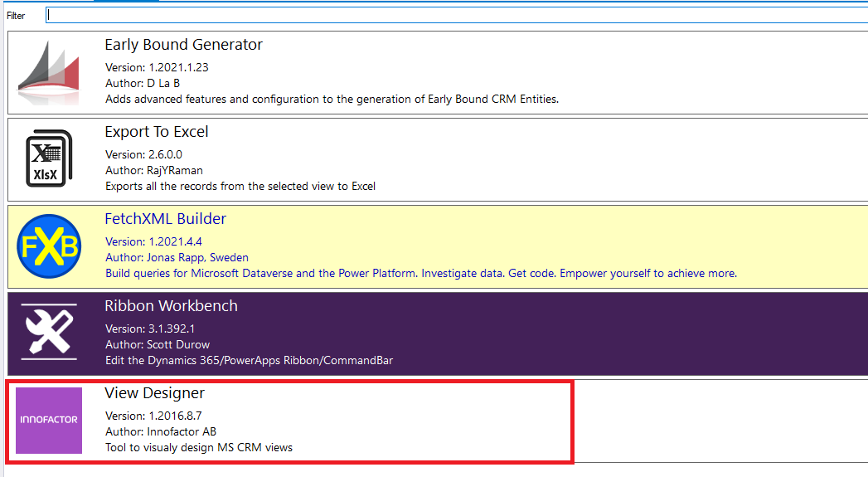Click 'Version: 3.1.392.1' text
868x477 pixels.
click(x=150, y=329)
